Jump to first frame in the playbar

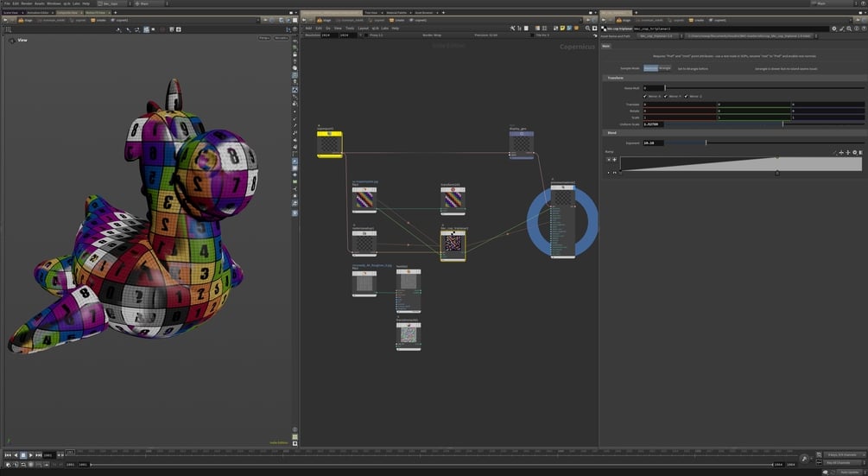click(8, 455)
